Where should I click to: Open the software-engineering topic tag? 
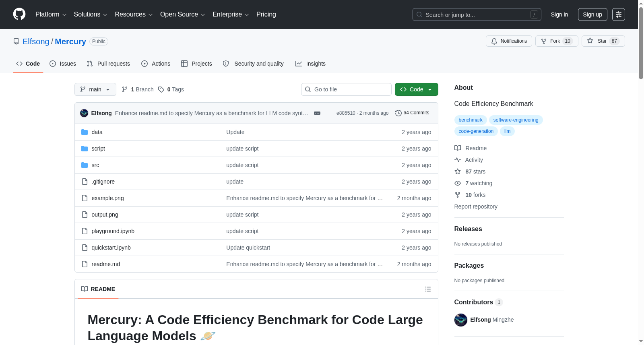point(516,120)
